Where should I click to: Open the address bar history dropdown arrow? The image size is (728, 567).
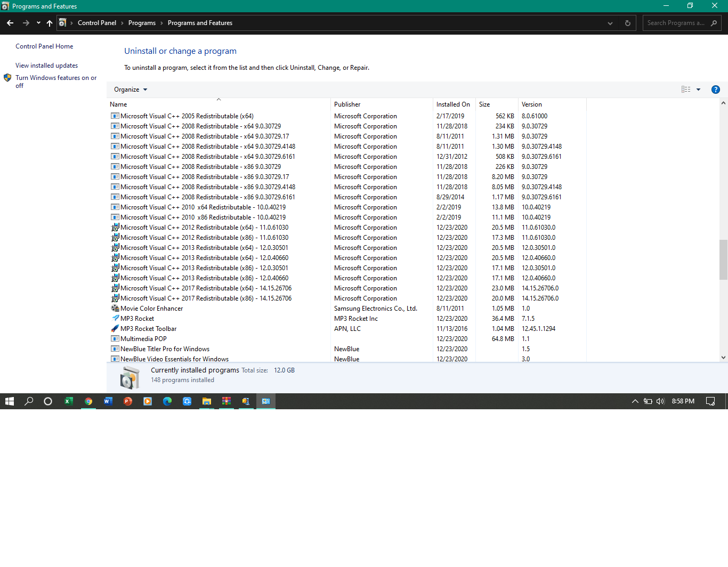tap(610, 23)
